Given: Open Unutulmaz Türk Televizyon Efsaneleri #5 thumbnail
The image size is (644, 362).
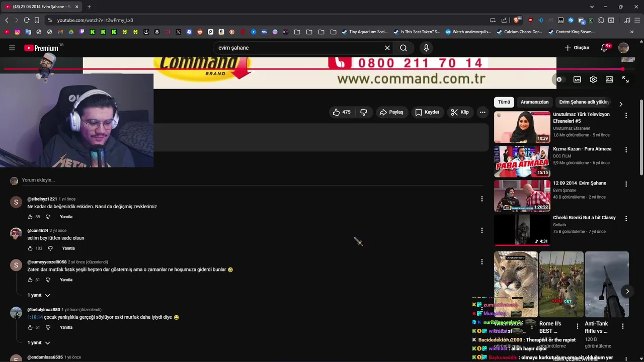Looking at the screenshot, I should pyautogui.click(x=522, y=127).
